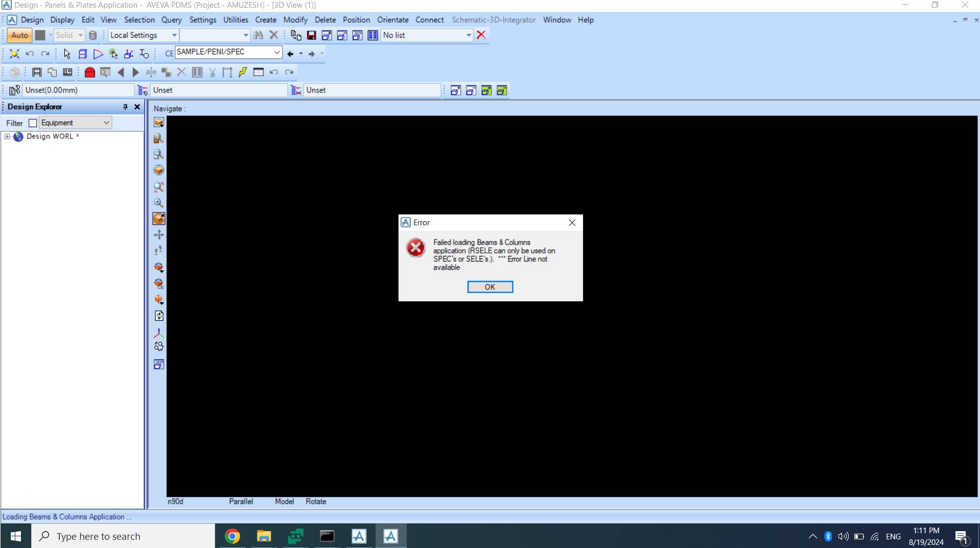Click the yellow lightning bolt icon
Image resolution: width=980 pixels, height=548 pixels.
243,72
